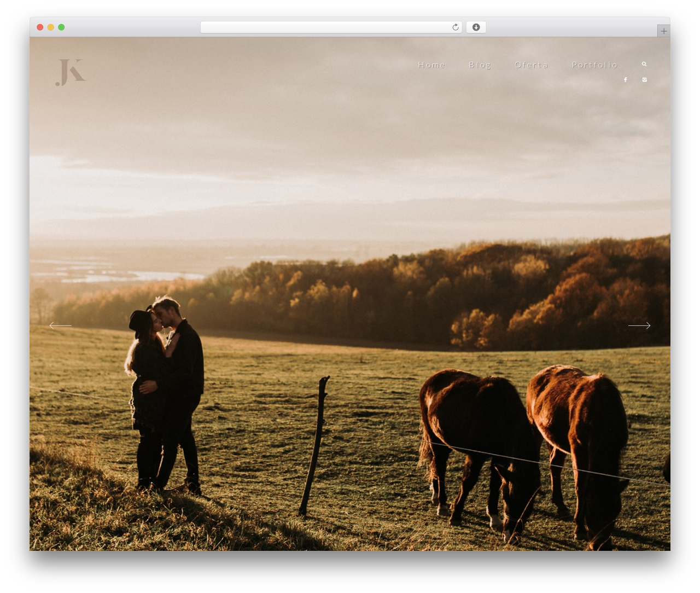700x593 pixels.
Task: Open the Home menu item
Action: point(431,65)
